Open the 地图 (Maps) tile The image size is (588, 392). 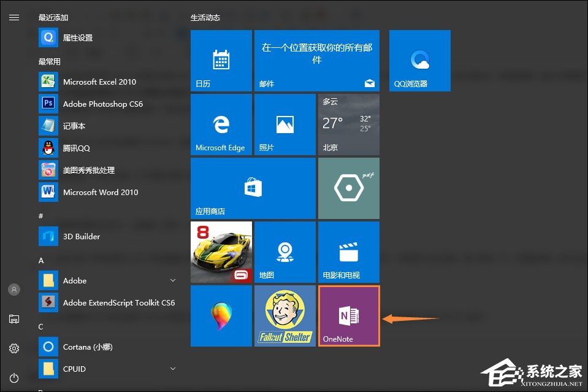(x=284, y=252)
